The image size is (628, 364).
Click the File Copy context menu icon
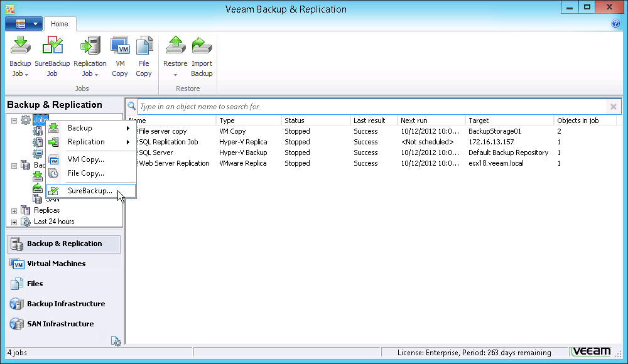(53, 173)
